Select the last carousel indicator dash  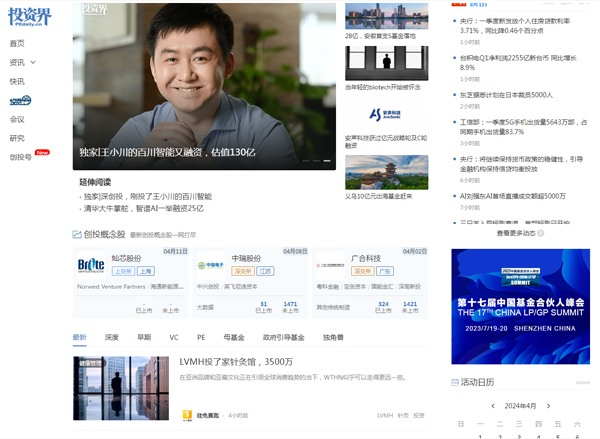point(327,161)
